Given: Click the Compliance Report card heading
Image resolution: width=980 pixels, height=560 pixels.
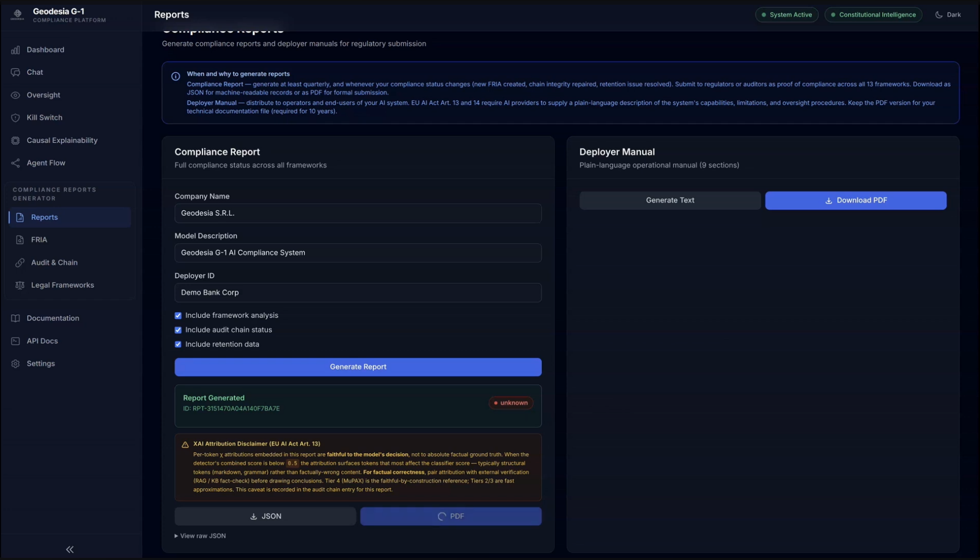Looking at the screenshot, I should (x=217, y=152).
